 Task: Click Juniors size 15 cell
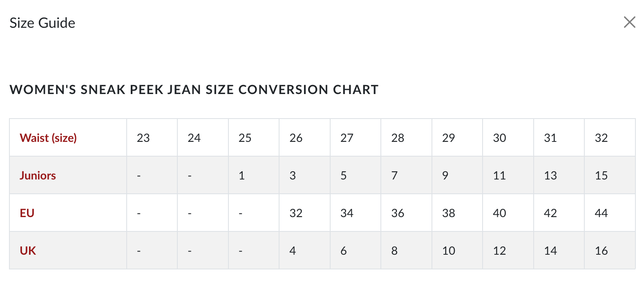(610, 175)
